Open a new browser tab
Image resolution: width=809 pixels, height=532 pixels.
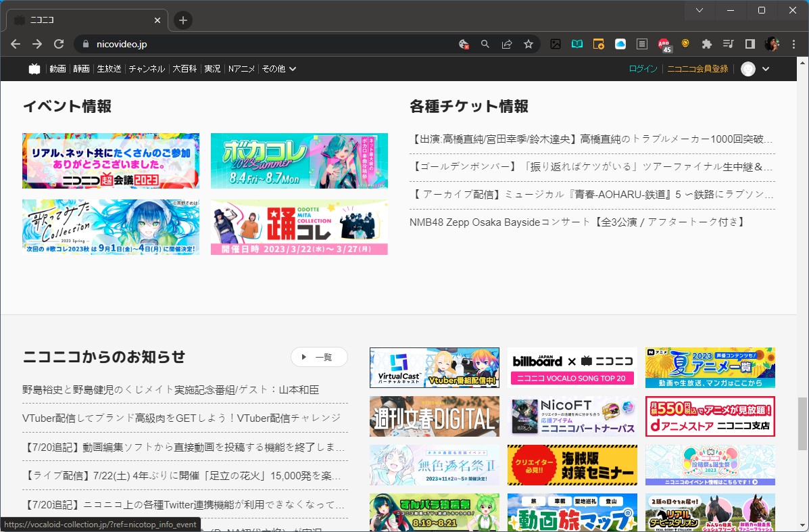coord(182,20)
